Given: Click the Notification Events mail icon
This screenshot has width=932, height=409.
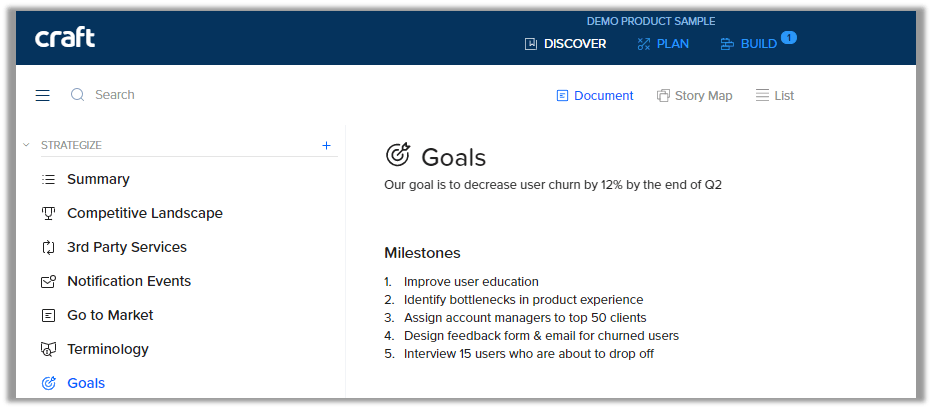Looking at the screenshot, I should point(48,281).
